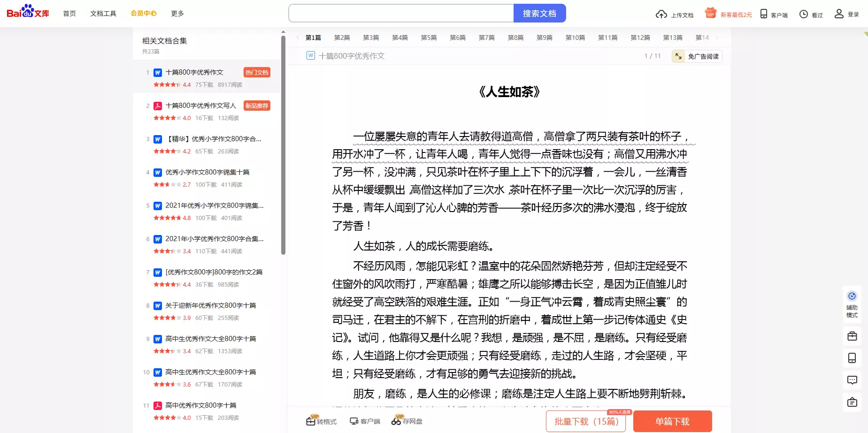Open the 第13篇 tab
Image resolution: width=868 pixels, height=433 pixels.
coord(673,38)
